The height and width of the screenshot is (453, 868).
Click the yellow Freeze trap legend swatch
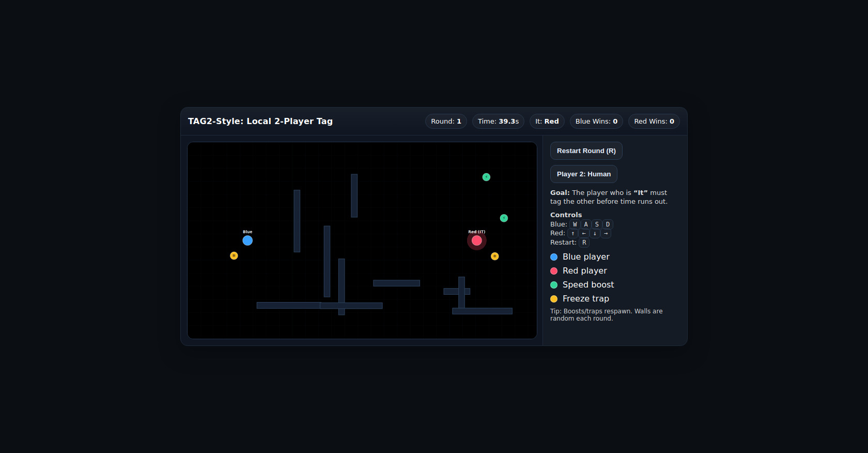click(x=554, y=299)
